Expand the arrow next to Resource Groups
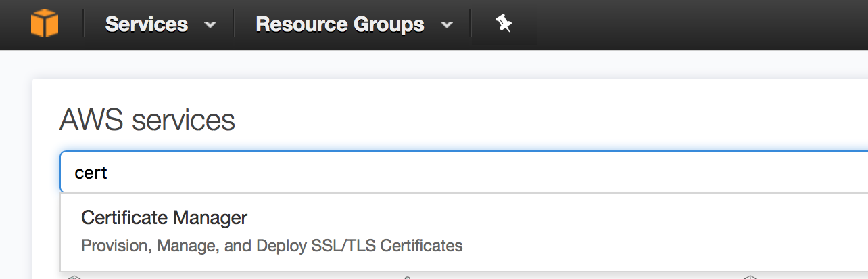868x279 pixels. 446,26
